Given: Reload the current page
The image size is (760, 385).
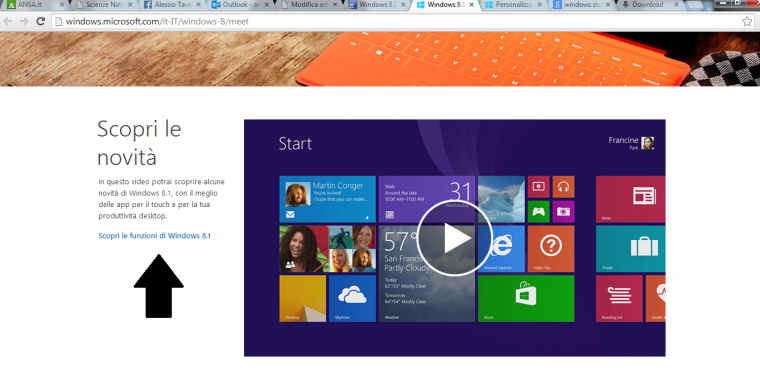Looking at the screenshot, I should coord(41,21).
